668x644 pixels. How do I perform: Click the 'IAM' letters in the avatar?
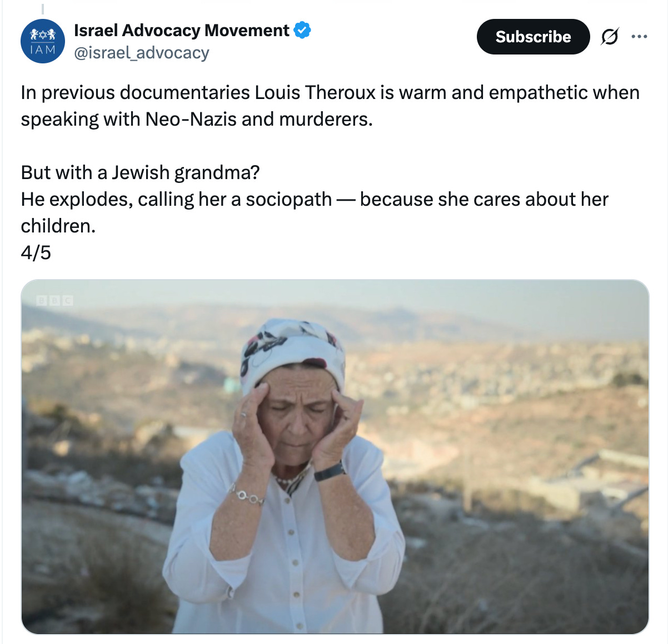[x=43, y=50]
